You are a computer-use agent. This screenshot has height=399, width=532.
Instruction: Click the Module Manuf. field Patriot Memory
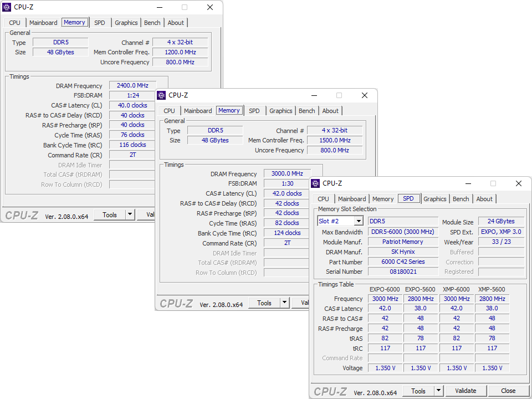point(403,242)
